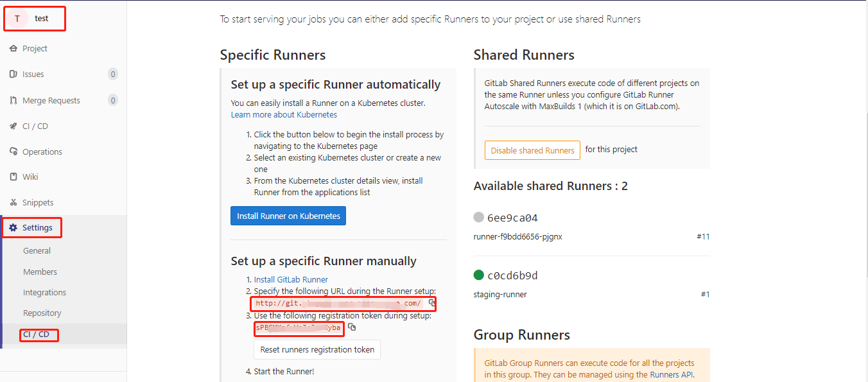Image resolution: width=868 pixels, height=382 pixels.
Task: Click the Wiki book icon
Action: (13, 177)
